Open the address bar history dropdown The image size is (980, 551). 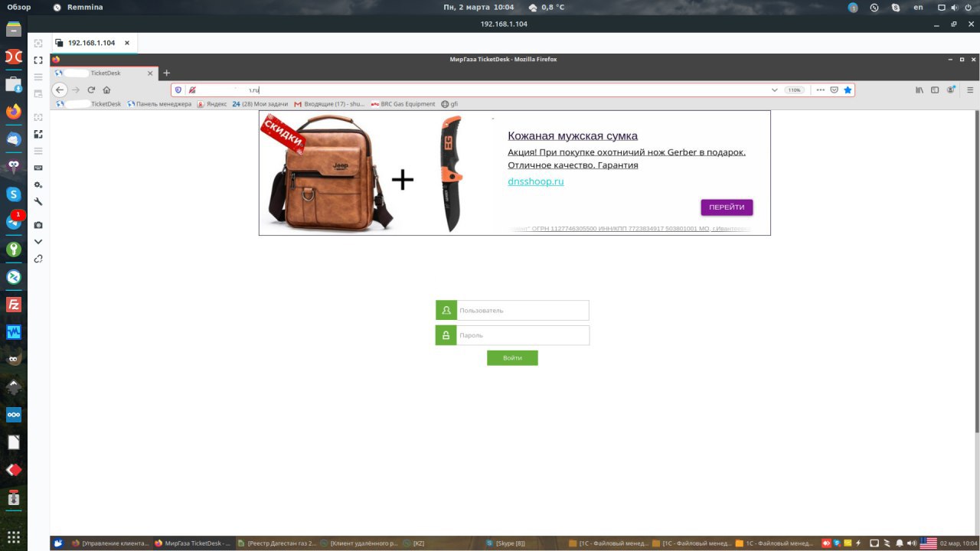[774, 90]
